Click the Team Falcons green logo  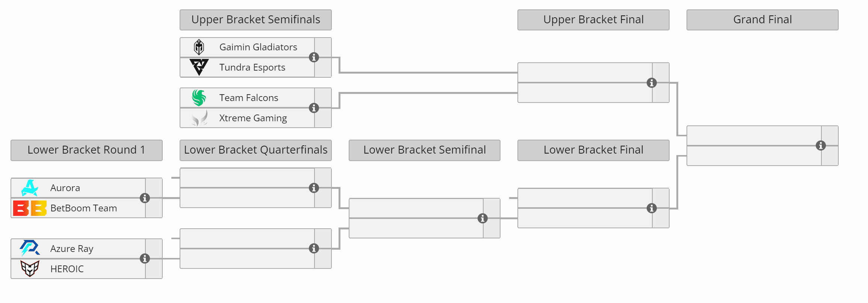coord(199,98)
